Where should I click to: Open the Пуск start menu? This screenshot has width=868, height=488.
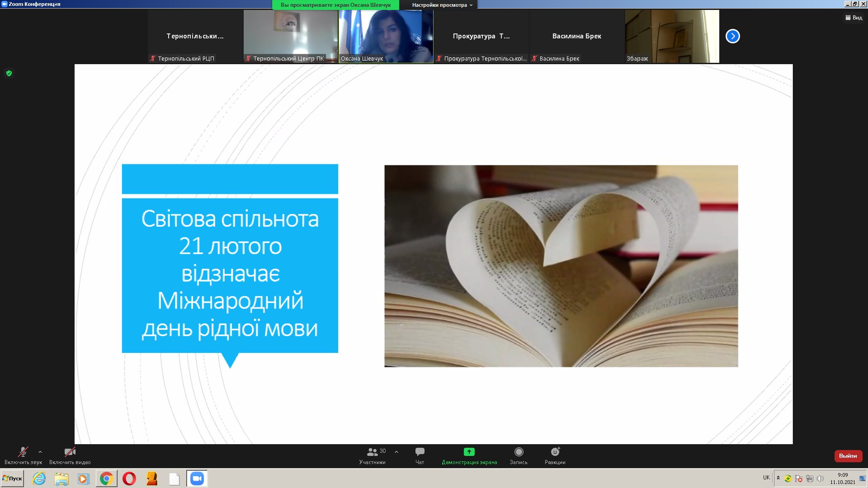(12, 479)
